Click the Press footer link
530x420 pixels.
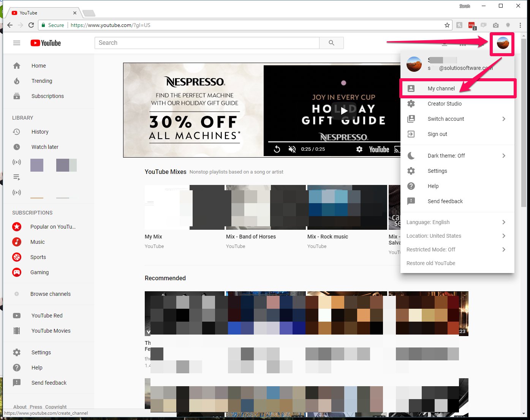pos(36,407)
